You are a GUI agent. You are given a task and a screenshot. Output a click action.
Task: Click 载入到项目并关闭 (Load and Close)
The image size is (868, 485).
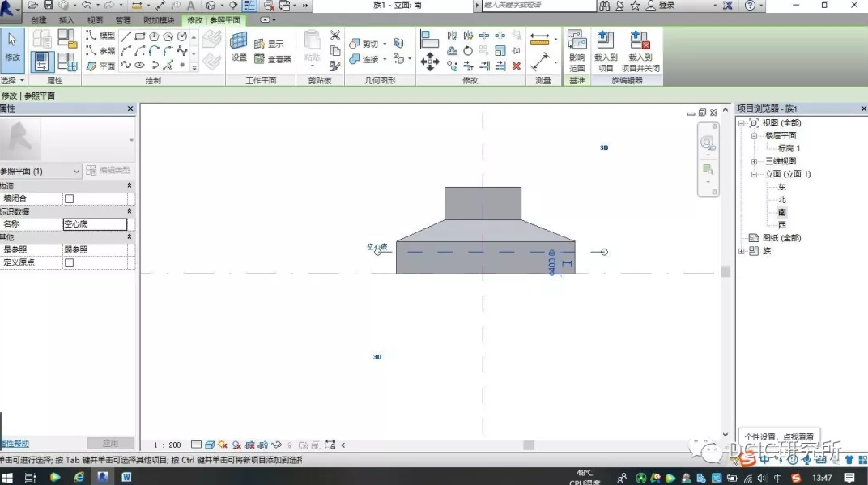(640, 51)
